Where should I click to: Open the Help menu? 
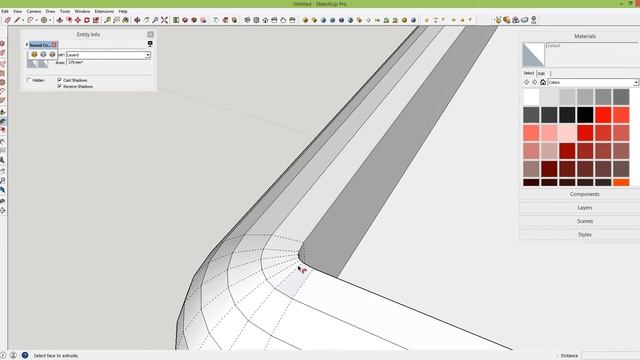point(123,11)
